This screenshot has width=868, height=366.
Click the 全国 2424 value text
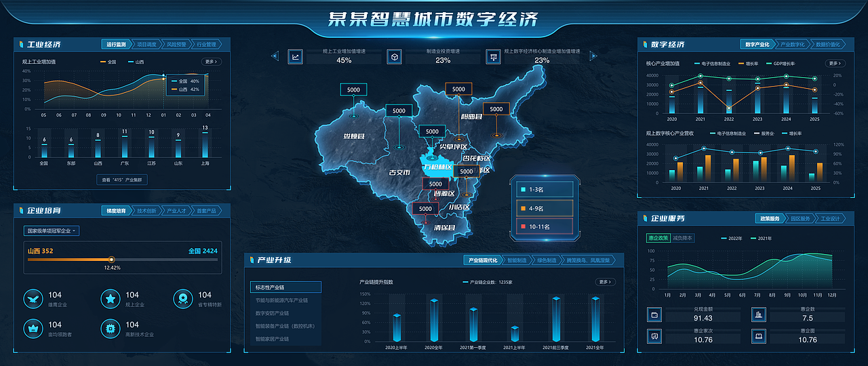[x=203, y=251]
